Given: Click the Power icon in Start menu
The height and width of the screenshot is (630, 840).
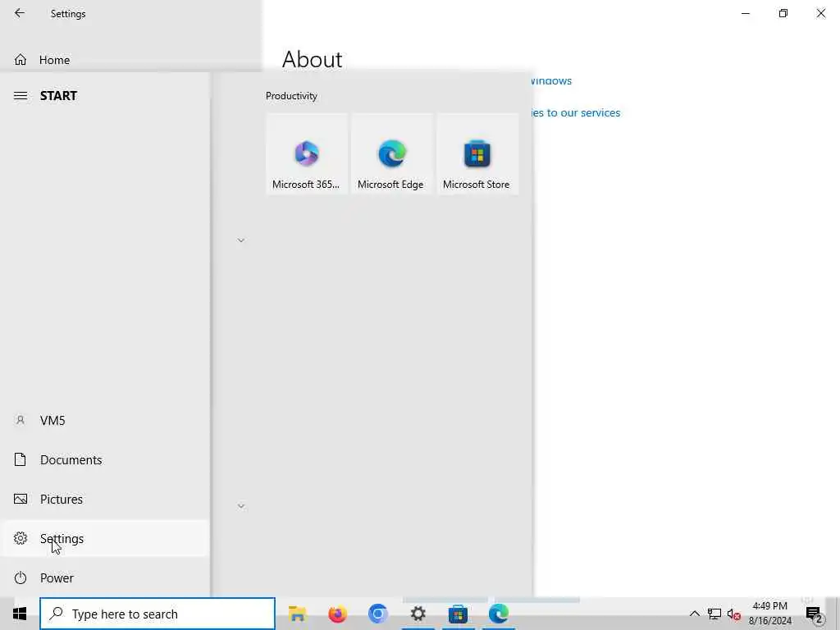Looking at the screenshot, I should (21, 578).
